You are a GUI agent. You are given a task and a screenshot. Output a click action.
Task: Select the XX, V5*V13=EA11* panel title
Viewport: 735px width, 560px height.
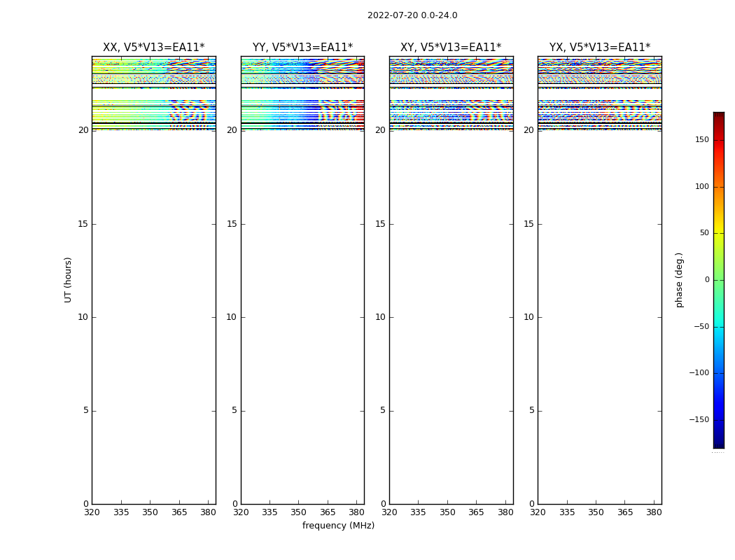[x=153, y=48]
